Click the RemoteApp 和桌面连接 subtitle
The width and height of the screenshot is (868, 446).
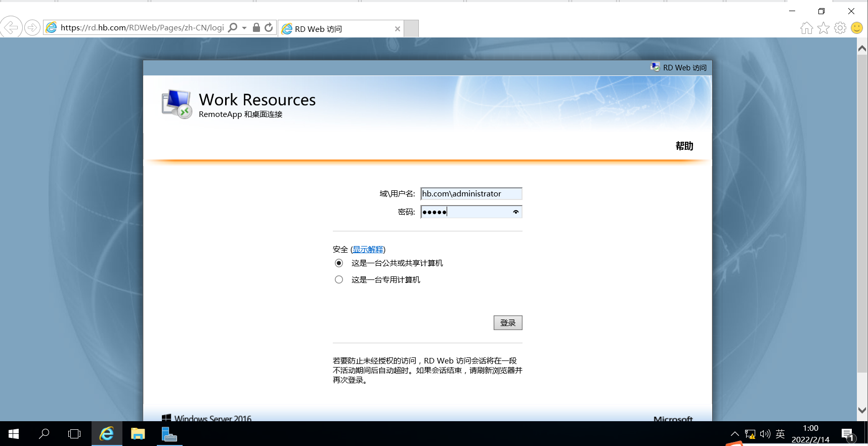point(240,114)
